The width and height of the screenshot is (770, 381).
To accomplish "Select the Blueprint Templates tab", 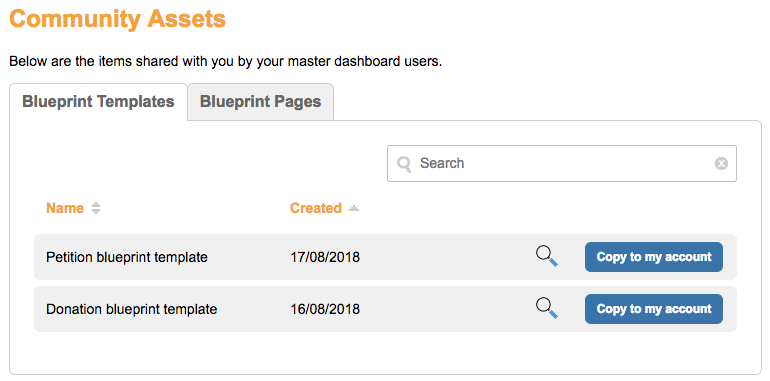I will (x=98, y=102).
